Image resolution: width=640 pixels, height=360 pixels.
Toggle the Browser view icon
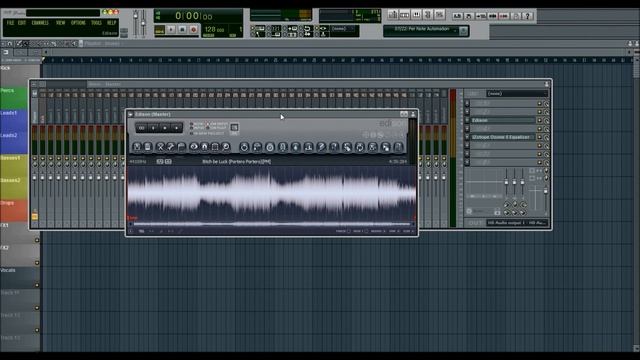click(x=427, y=15)
